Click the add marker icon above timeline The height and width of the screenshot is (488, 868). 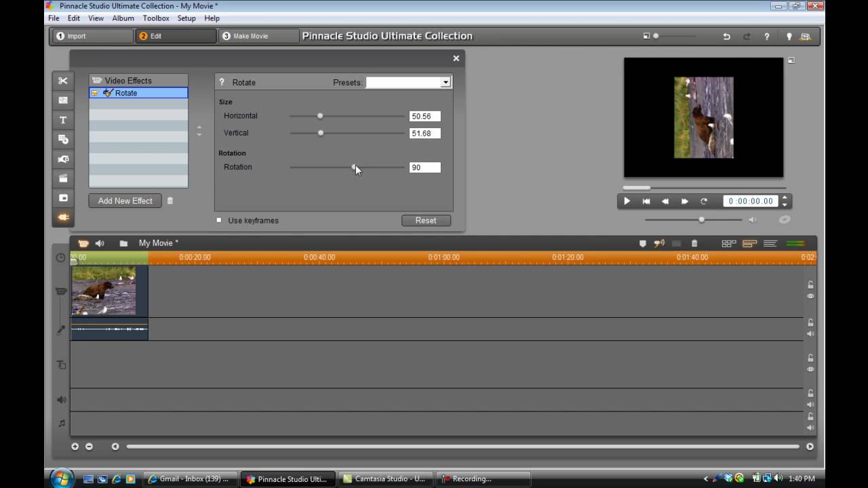tap(643, 243)
